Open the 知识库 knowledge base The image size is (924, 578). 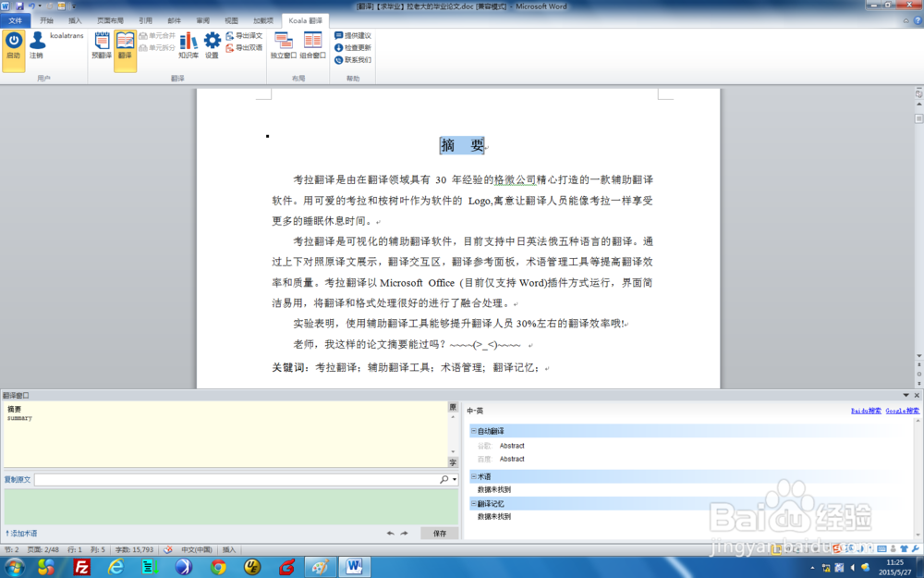point(188,46)
